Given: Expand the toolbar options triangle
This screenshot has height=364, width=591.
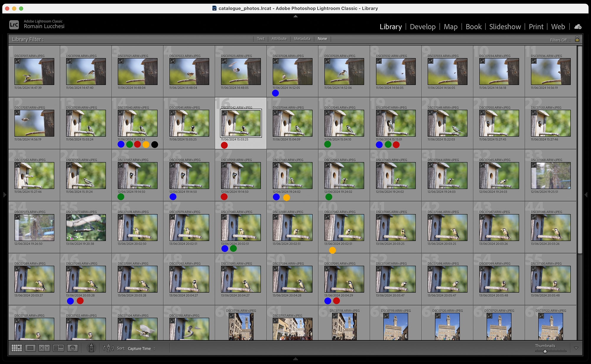Looking at the screenshot, I should (576, 348).
